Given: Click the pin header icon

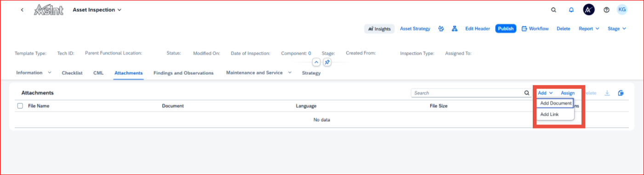Looking at the screenshot, I should click(x=327, y=62).
